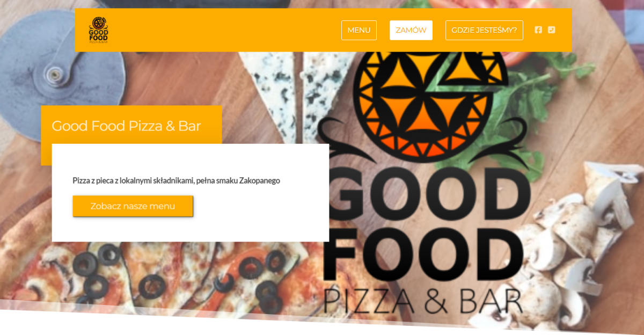Tap the phone call icon
This screenshot has height=335, width=644.
click(552, 30)
